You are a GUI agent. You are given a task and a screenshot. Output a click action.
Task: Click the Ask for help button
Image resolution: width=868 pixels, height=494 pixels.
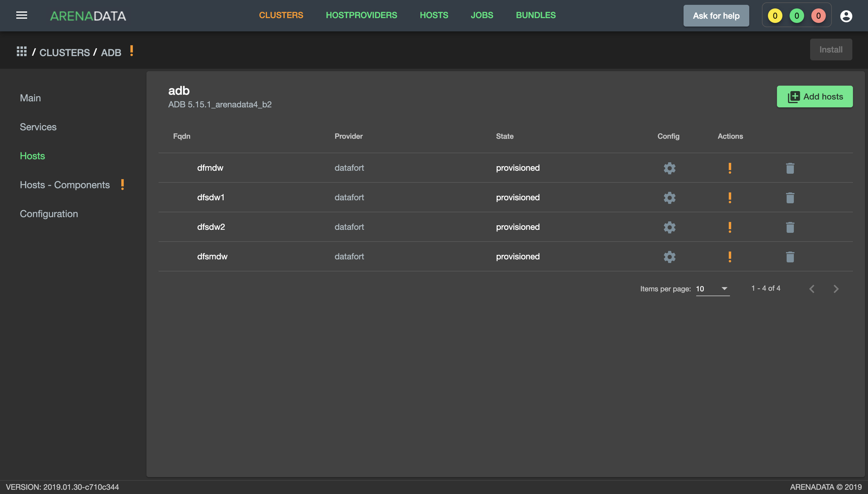pos(716,16)
